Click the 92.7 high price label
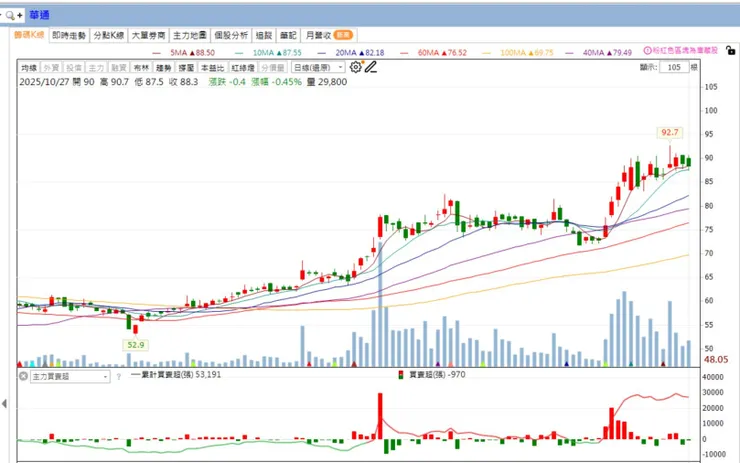740x463 pixels. point(670,133)
